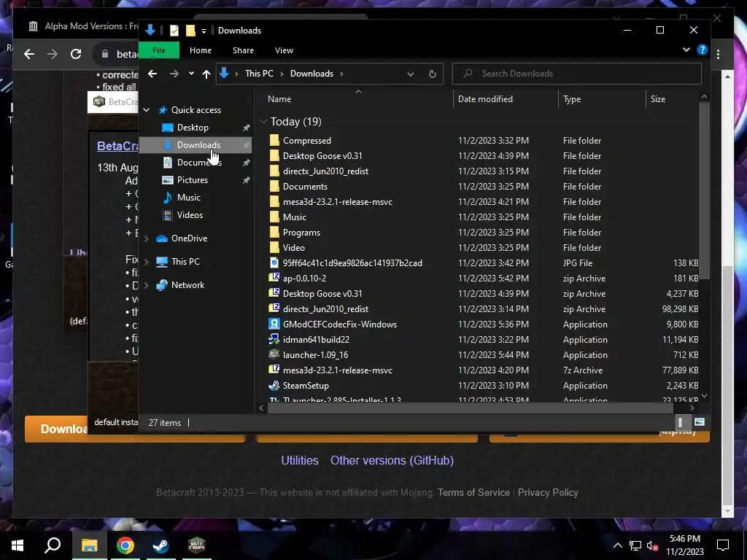
Task: Open the Home ribbon tab
Action: click(201, 50)
